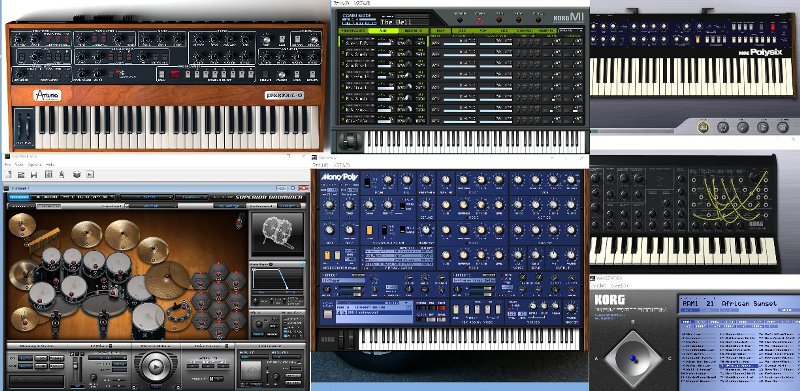Click the framed arrow icon ending the drummer toolbar
Viewport: 800px width, 391px height.
(x=90, y=174)
